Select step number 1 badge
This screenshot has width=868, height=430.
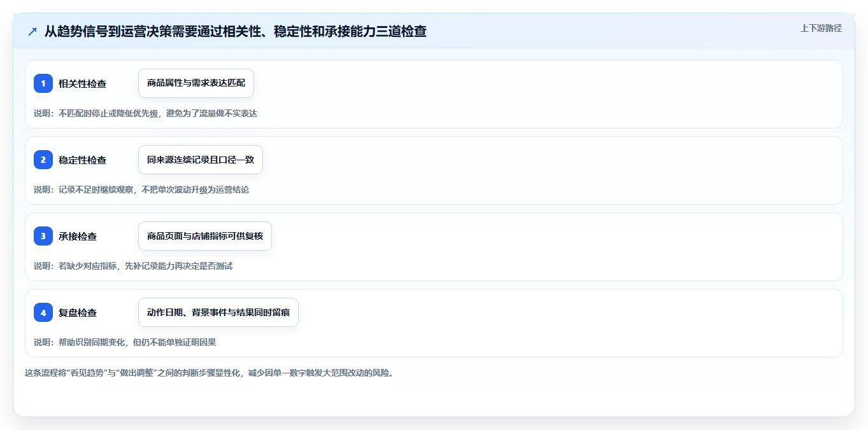coord(43,83)
